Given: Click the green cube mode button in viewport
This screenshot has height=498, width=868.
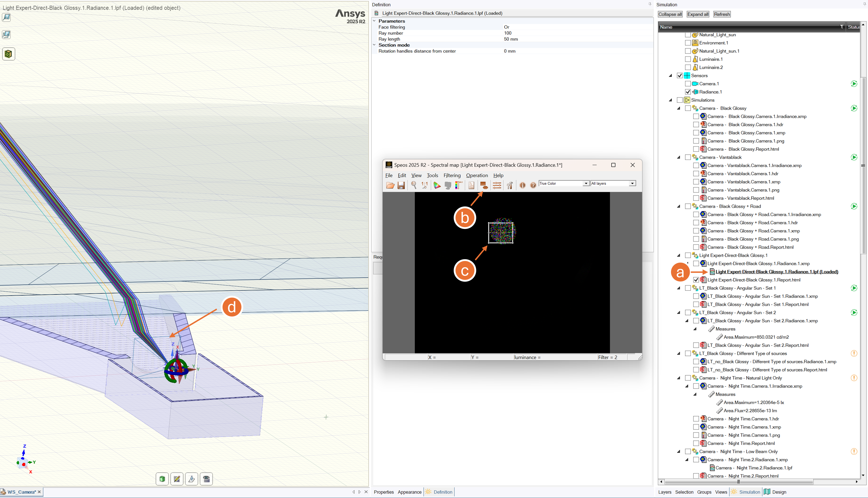Looking at the screenshot, I should pos(162,479).
